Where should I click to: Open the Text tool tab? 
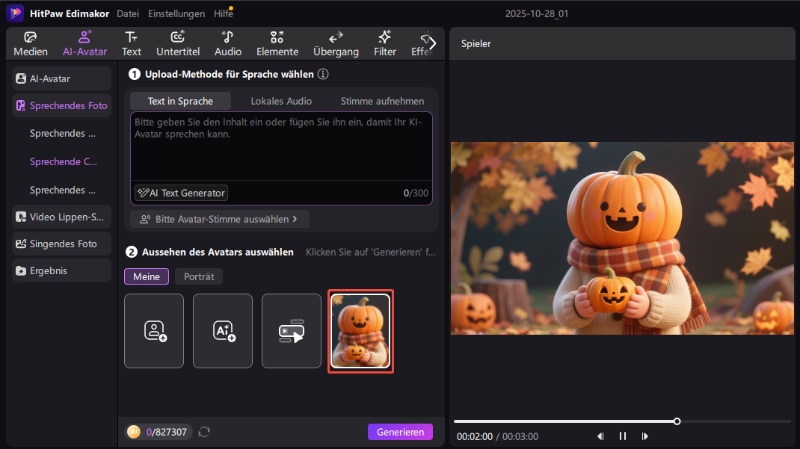131,43
